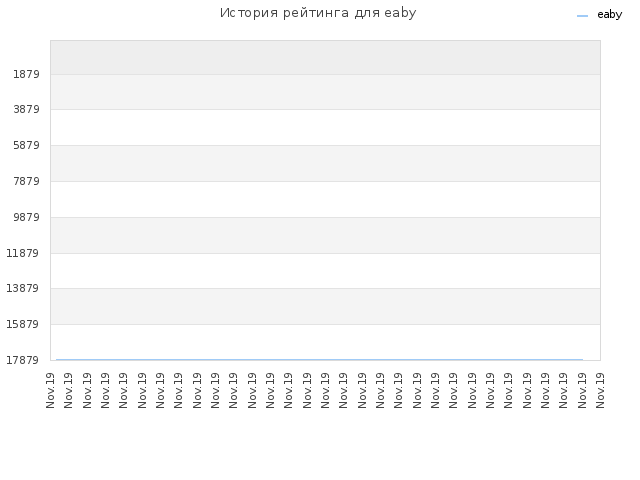Viewport: 640px width, 480px height.
Task: Click the white band between 7879 and 9879
Action: click(325, 199)
